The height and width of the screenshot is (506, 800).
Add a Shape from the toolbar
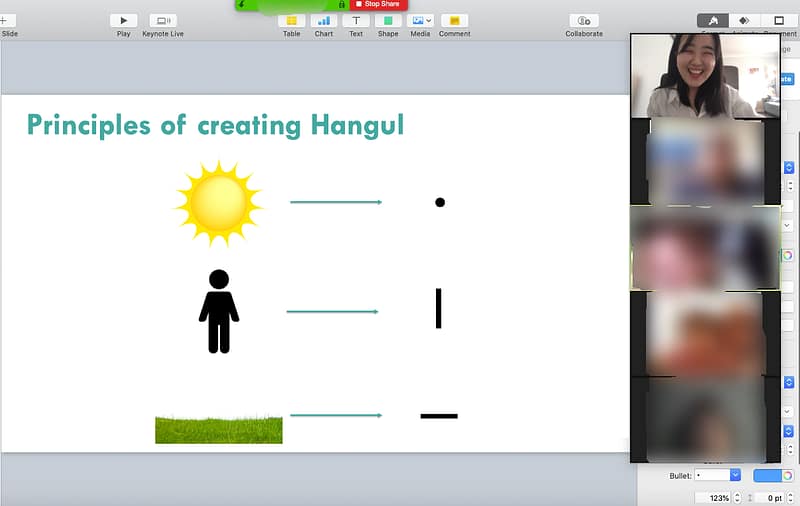click(387, 21)
